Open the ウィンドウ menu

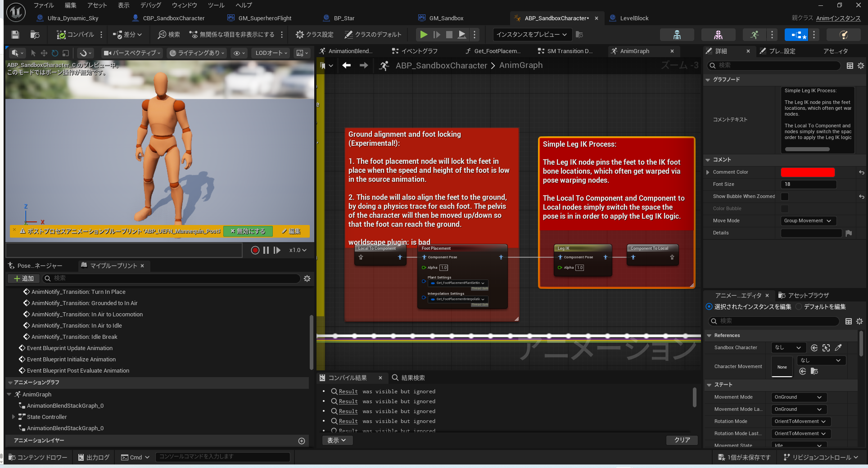(184, 5)
